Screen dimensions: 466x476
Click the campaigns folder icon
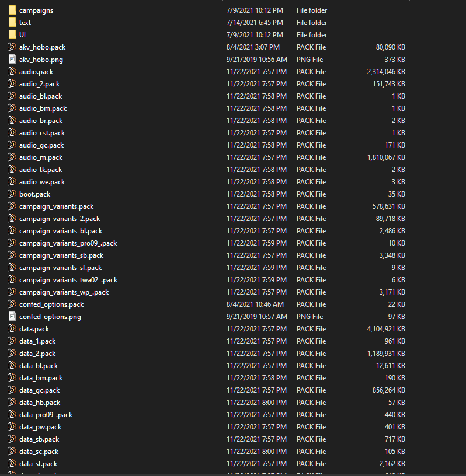click(12, 10)
